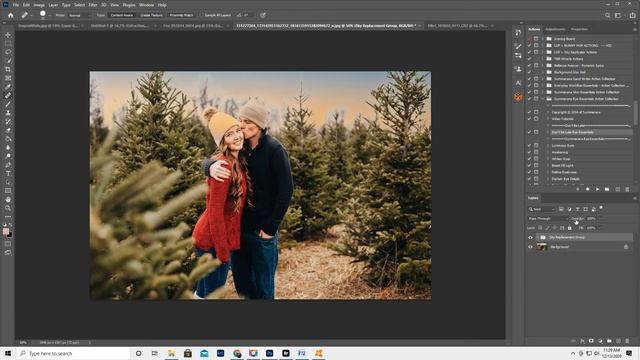Select the Eraser tool
This screenshot has width=640, height=360.
click(8, 130)
